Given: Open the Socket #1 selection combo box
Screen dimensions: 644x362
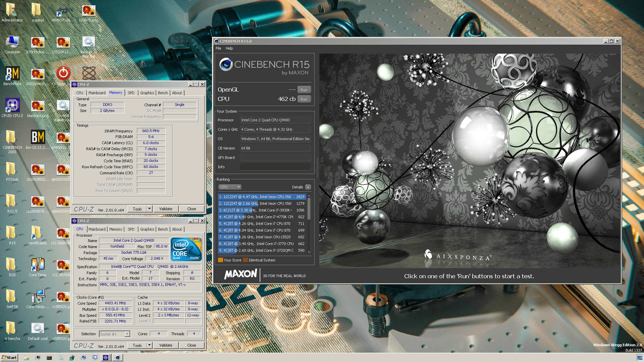Looking at the screenshot, I should (x=115, y=334).
